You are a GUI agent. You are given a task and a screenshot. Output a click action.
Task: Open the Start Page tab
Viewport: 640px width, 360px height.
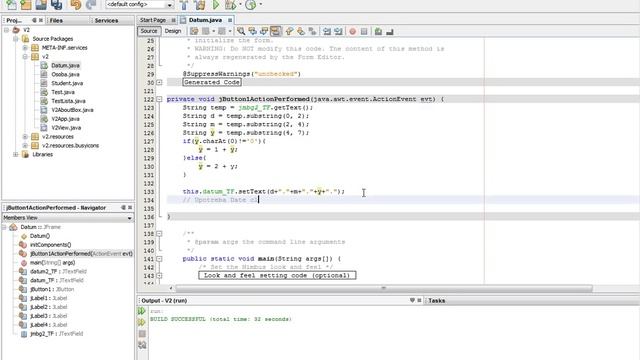coord(153,20)
